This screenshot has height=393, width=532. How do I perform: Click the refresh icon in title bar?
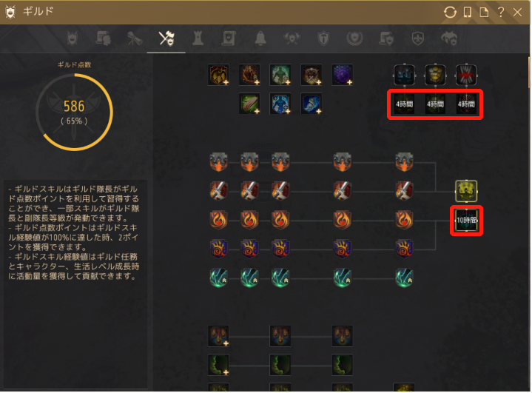click(x=450, y=13)
